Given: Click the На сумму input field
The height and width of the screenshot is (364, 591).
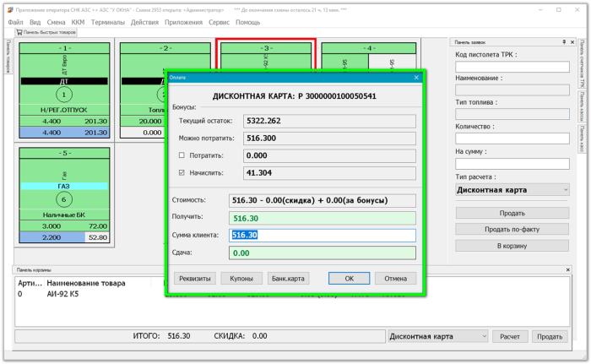Looking at the screenshot, I should pyautogui.click(x=512, y=164).
